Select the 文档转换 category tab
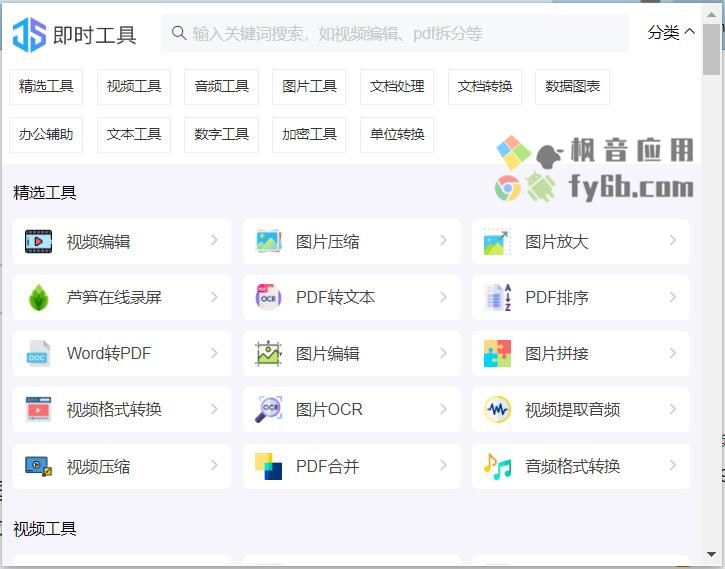Image resolution: width=725 pixels, height=569 pixels. click(485, 86)
